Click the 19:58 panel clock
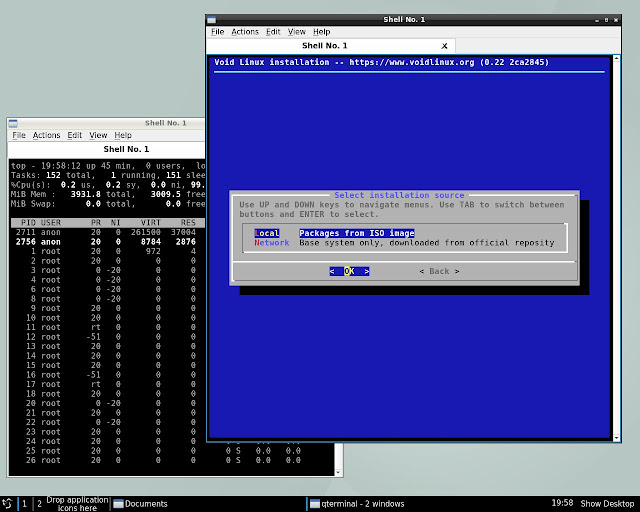Viewport: 640px width, 512px height. coord(562,503)
